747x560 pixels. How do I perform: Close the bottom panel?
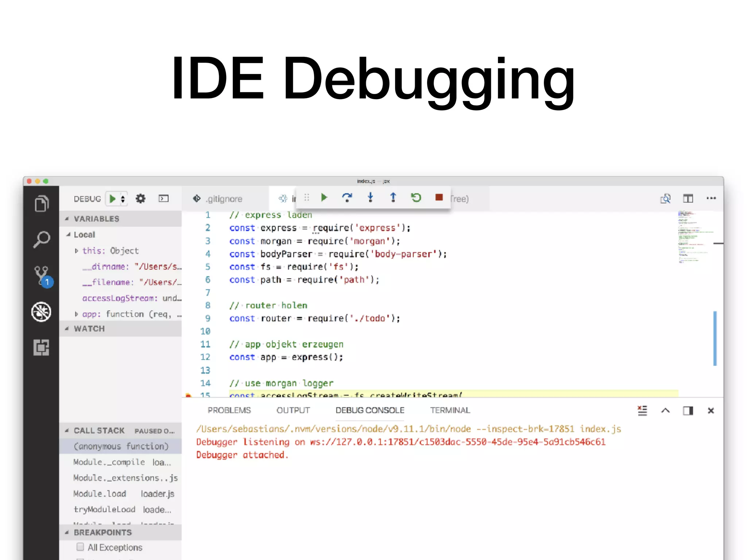(x=711, y=411)
